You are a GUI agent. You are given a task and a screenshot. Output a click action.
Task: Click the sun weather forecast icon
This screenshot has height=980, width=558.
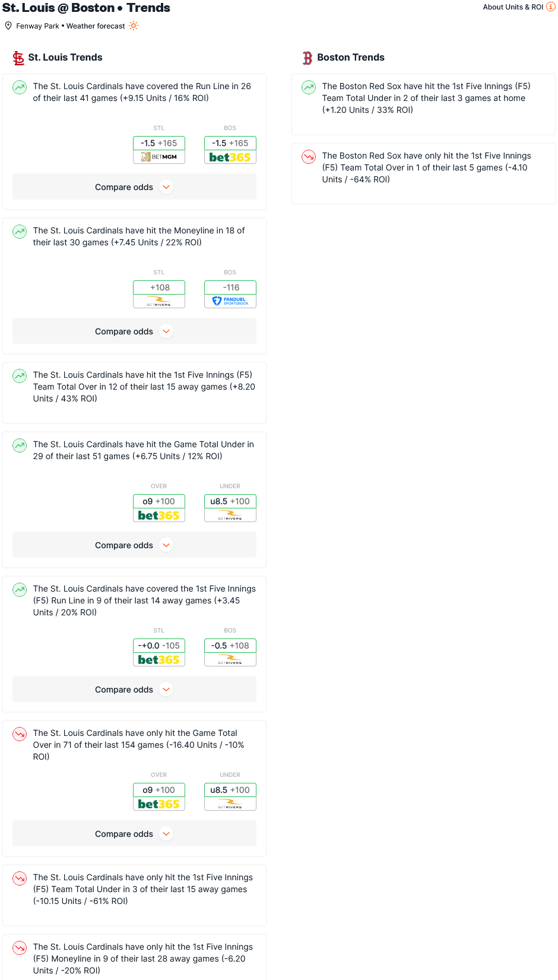[134, 26]
